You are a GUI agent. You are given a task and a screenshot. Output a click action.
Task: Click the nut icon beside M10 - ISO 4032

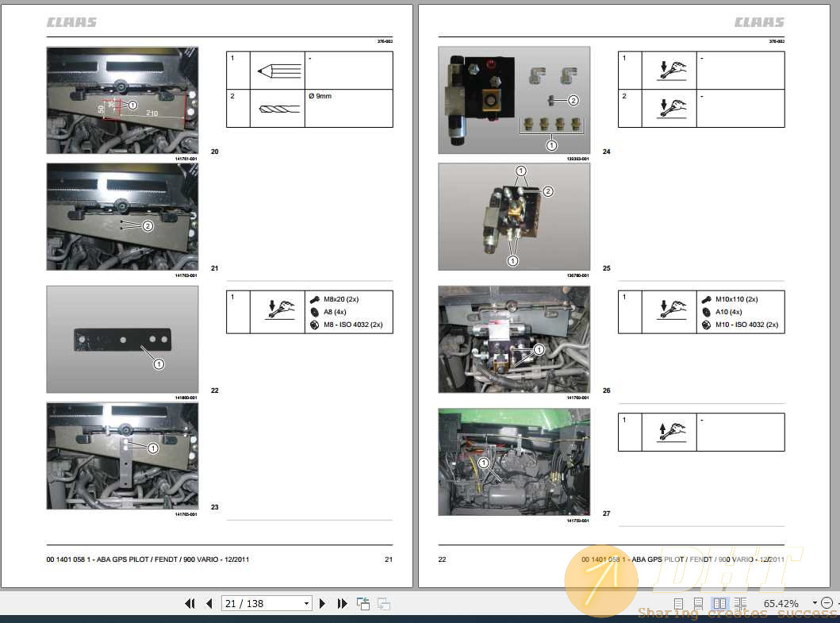click(707, 325)
